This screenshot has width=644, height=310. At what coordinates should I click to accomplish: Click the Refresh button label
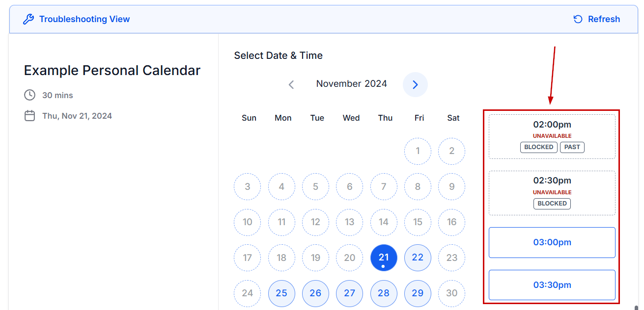click(604, 20)
